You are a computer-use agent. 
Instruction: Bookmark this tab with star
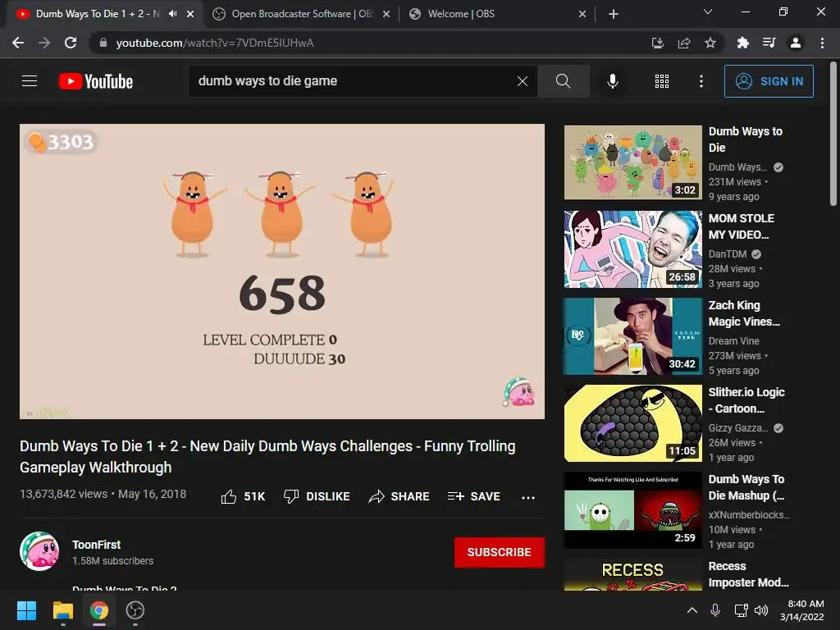pyautogui.click(x=710, y=43)
